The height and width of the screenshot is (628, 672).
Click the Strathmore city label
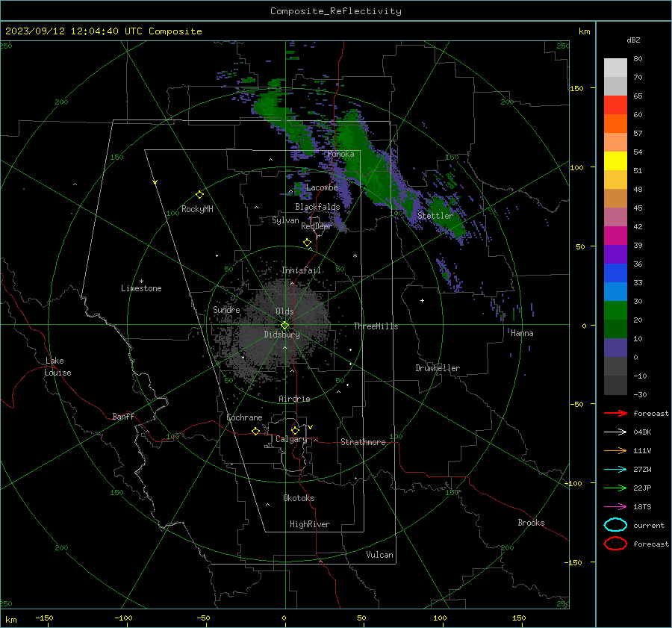pyautogui.click(x=363, y=442)
